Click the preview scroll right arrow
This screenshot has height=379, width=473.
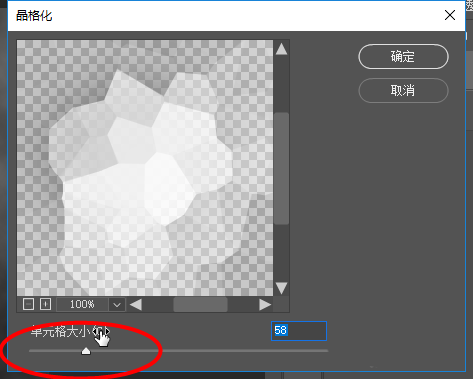pyautogui.click(x=265, y=305)
